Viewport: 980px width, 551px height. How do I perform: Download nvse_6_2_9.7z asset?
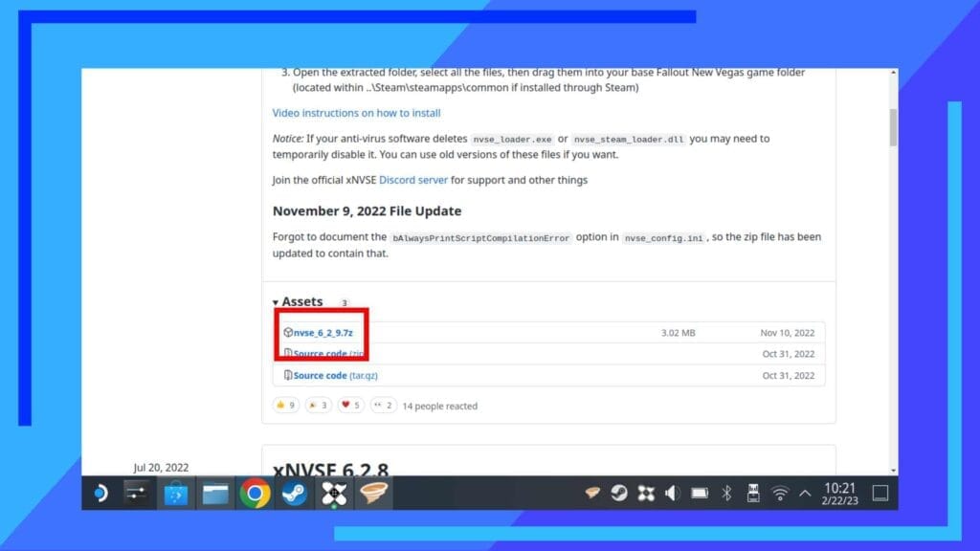[323, 333]
